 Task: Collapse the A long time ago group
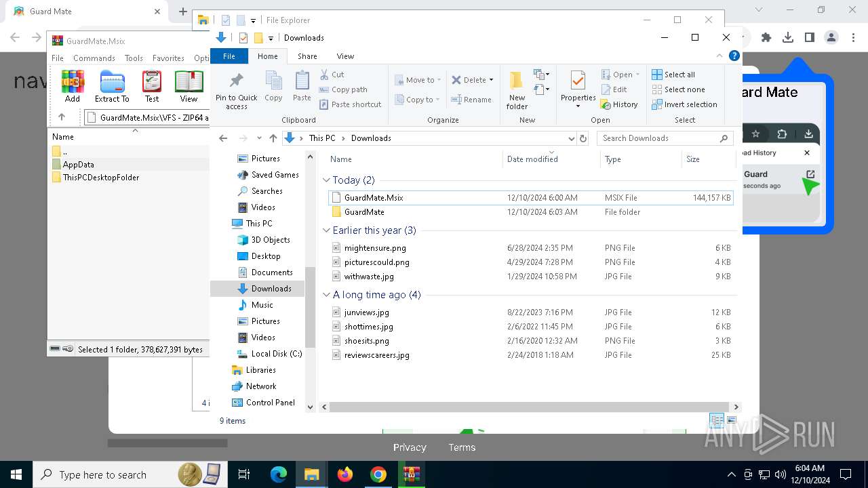(x=326, y=295)
